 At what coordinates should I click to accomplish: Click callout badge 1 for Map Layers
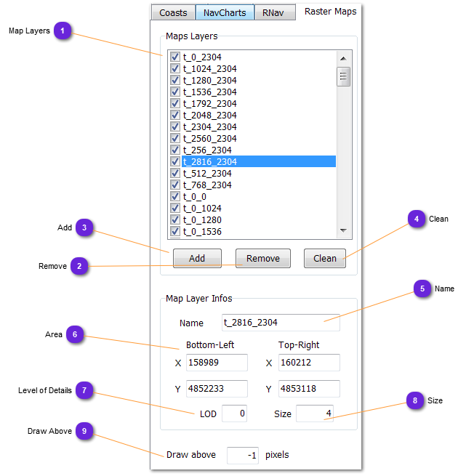click(63, 31)
